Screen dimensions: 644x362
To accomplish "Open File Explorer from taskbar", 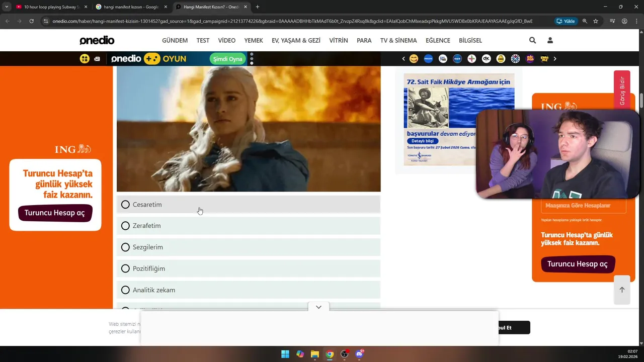I will [314, 354].
